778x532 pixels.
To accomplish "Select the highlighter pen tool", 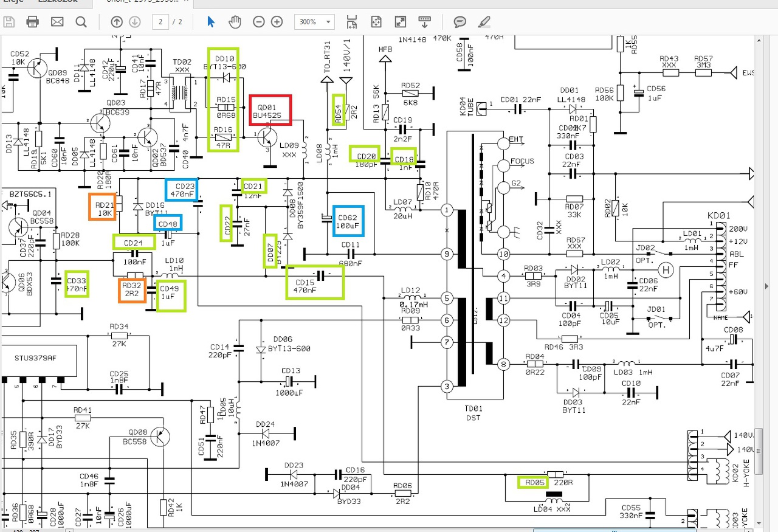I will (484, 22).
